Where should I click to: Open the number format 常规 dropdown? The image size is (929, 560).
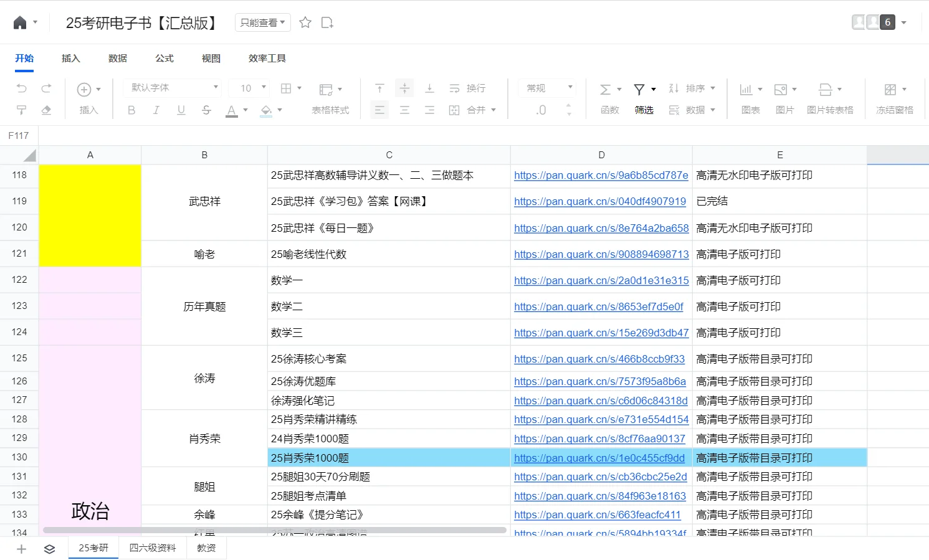[x=547, y=88]
